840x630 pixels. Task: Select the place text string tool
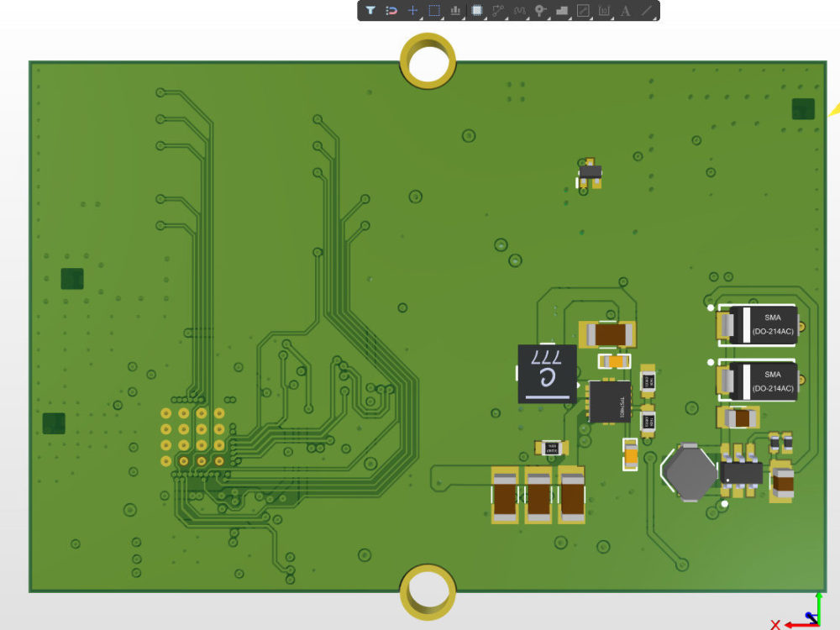(x=625, y=10)
